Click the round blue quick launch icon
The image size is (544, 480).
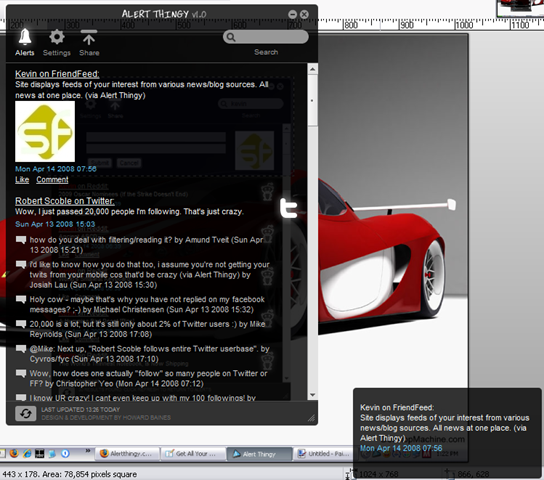tap(65, 453)
